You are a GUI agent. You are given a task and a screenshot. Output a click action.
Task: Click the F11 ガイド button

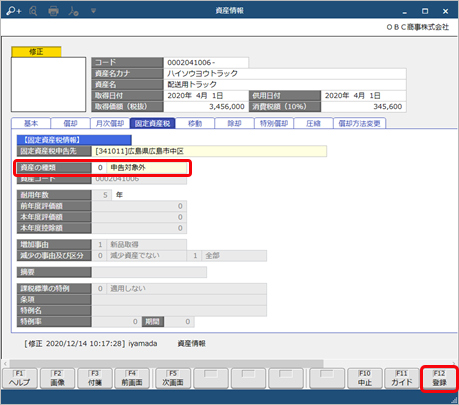[402, 378]
